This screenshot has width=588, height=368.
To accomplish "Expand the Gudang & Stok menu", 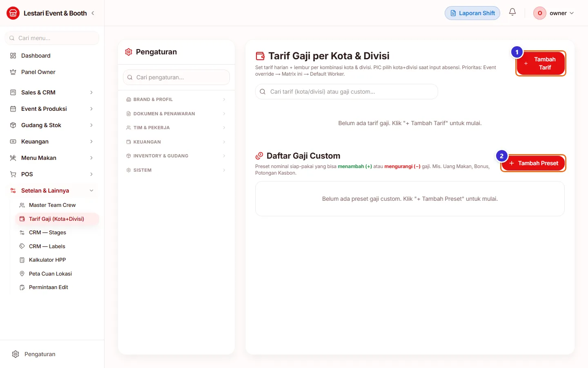I will (x=52, y=125).
